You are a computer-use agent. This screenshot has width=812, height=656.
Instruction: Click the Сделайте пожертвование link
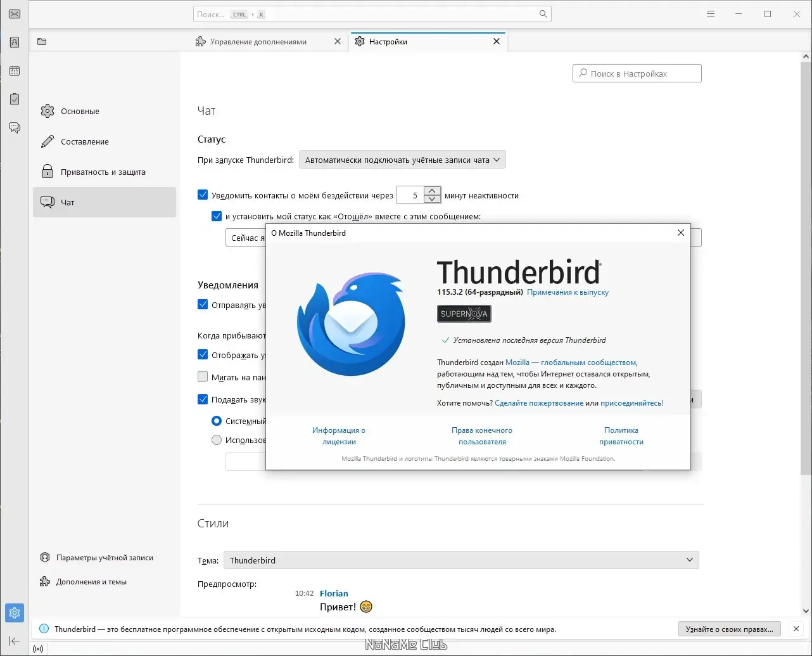pyautogui.click(x=539, y=403)
